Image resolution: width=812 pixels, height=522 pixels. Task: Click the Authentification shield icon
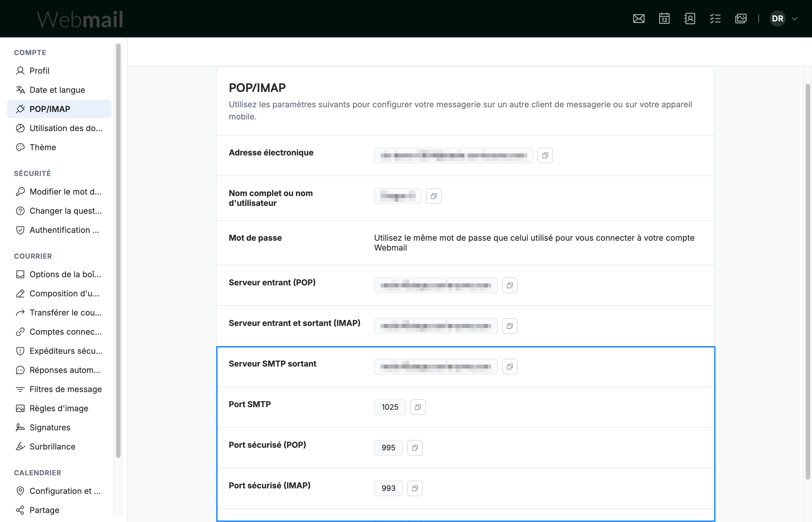coord(20,230)
